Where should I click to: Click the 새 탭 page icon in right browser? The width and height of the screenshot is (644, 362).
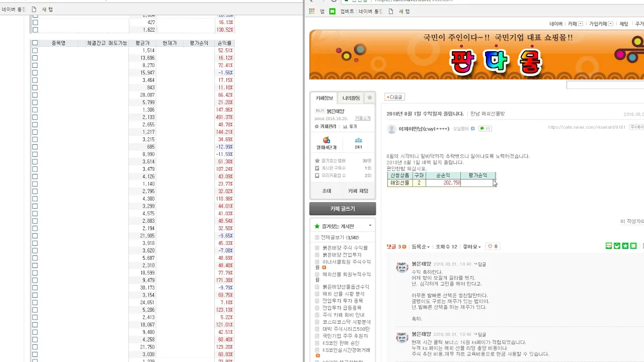tap(391, 11)
